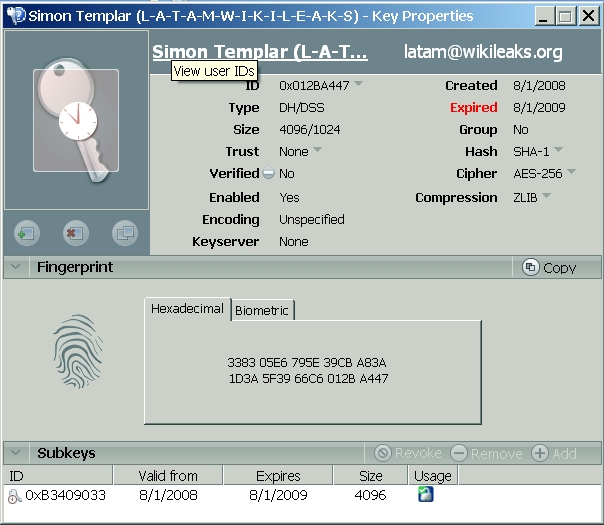Click the Enabled value Yes
The width and height of the screenshot is (604, 525).
pyautogui.click(x=289, y=198)
